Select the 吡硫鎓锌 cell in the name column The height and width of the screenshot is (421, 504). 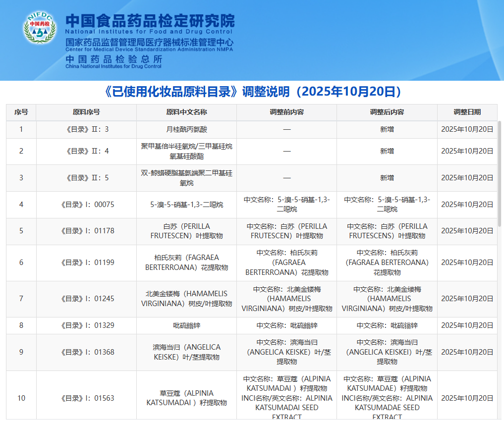pos(186,325)
